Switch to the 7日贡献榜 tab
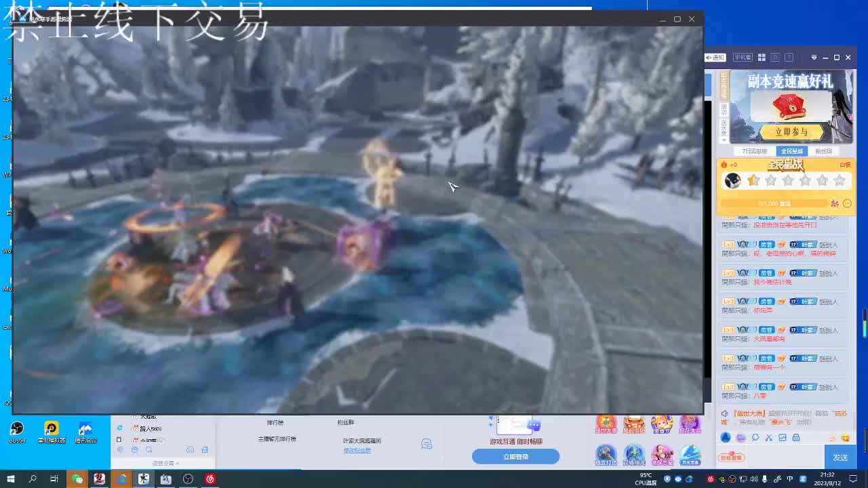 (x=754, y=151)
